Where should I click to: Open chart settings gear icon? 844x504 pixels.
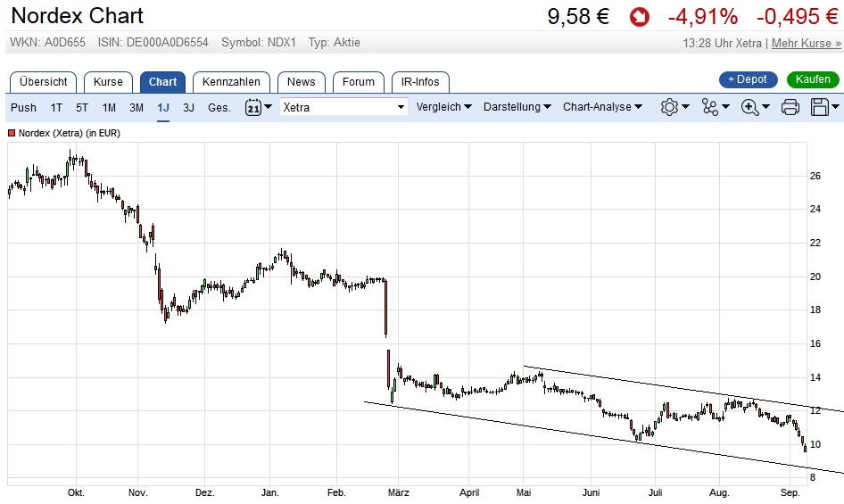(669, 107)
